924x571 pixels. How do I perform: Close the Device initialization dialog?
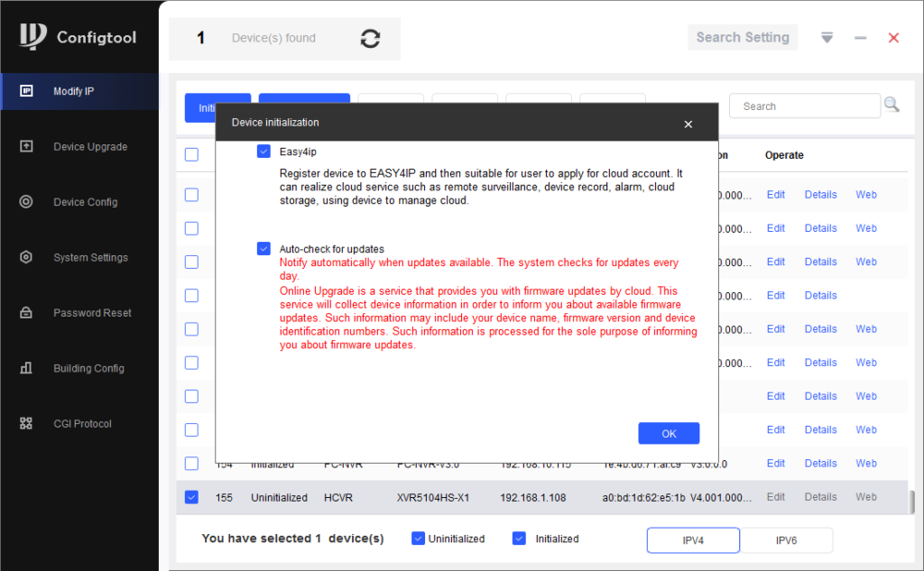688,124
